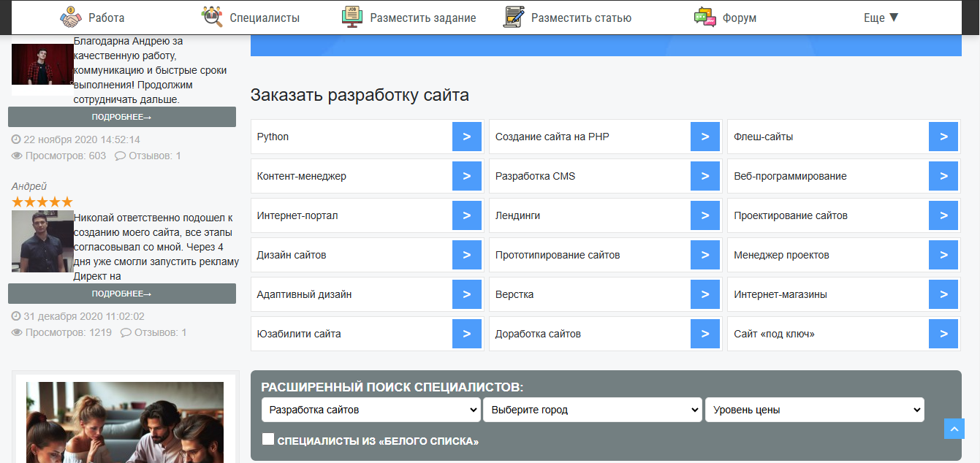Screen dimensions: 980x463
Task: Click the arrow for Лендинги
Action: coord(705,215)
